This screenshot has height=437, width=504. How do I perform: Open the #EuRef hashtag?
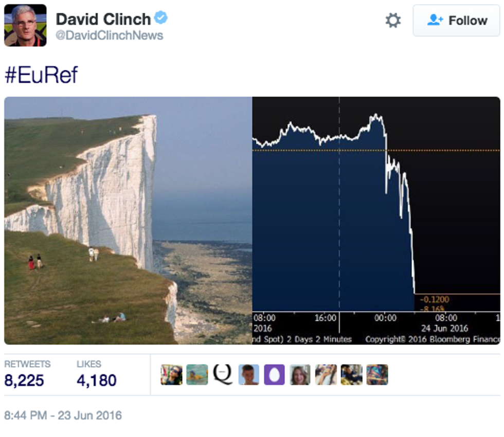click(41, 75)
